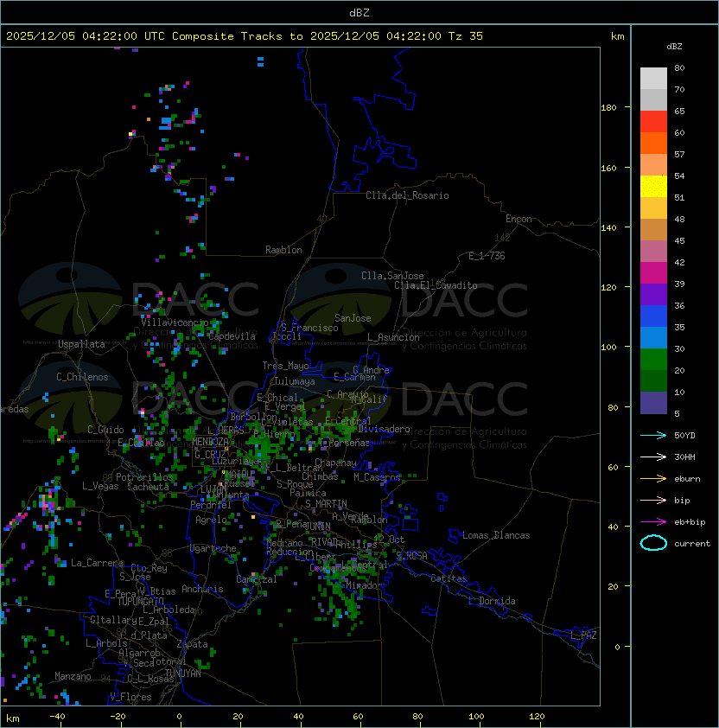This screenshot has width=719, height=728.
Task: Pick the purple 36-39 dBZ swatch
Action: (653, 294)
